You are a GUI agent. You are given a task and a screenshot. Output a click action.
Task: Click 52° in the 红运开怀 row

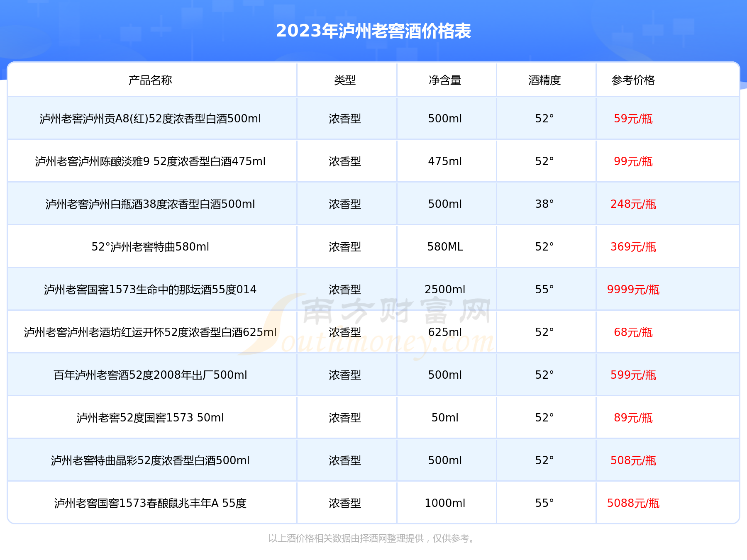tap(544, 332)
